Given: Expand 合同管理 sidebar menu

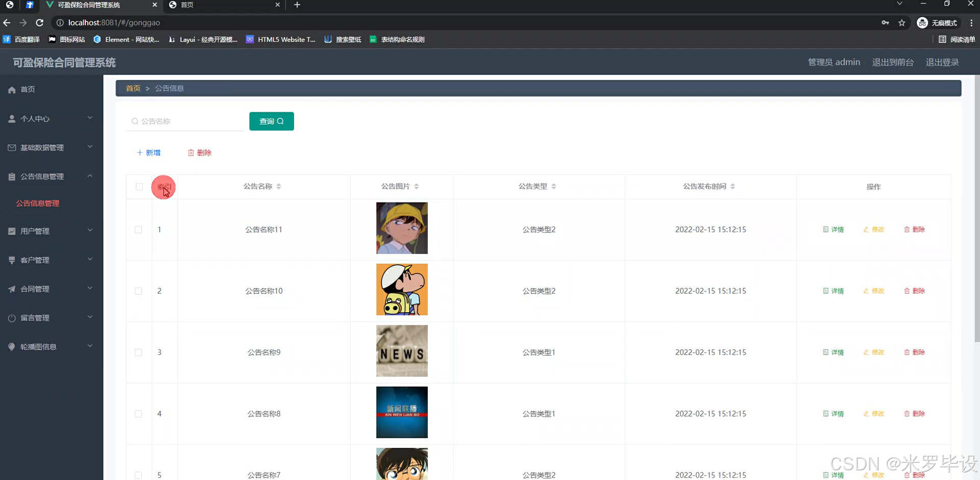Looking at the screenshot, I should coord(51,289).
